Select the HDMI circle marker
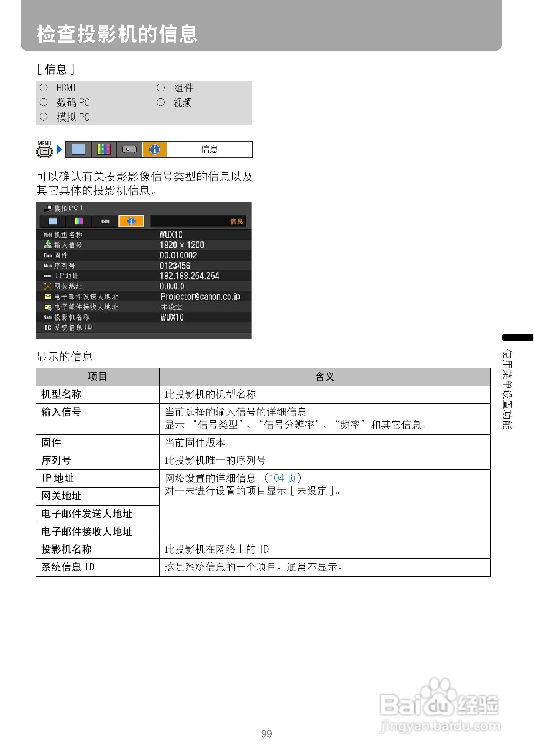This screenshot has width=534, height=756. pos(44,88)
